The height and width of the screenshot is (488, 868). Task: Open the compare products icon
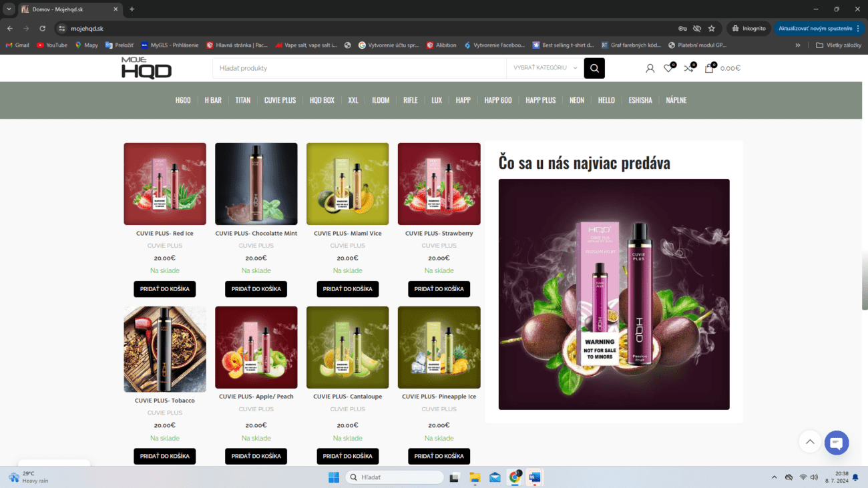(689, 68)
